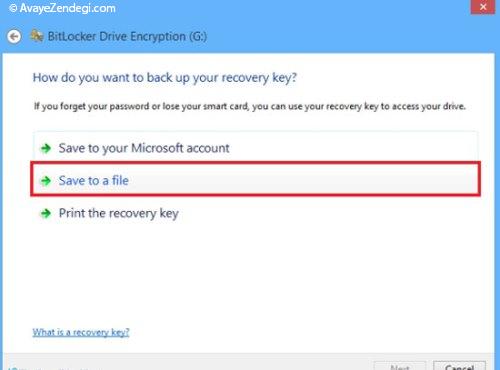Image resolution: width=500 pixels, height=370 pixels.
Task: Click the BitLocker lock-and-key icon in the title
Action: [x=36, y=36]
